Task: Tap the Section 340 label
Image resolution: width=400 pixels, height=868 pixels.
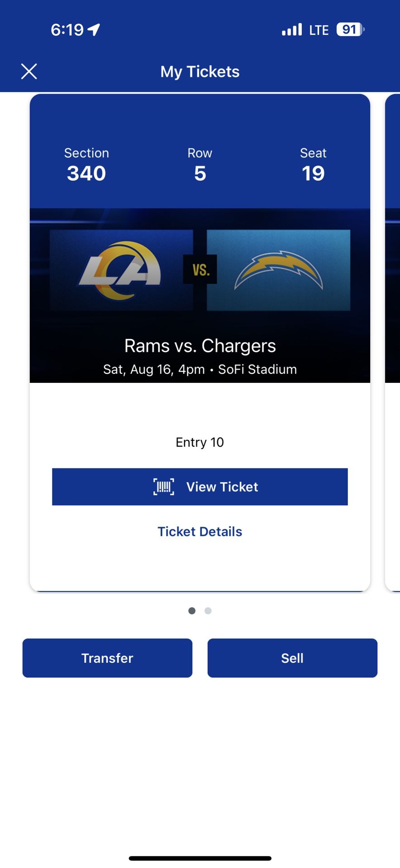Action: 86,165
